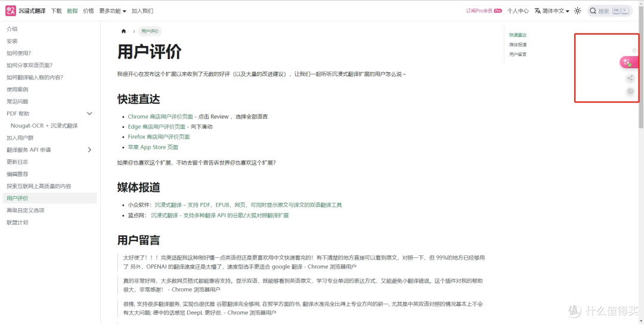Open the 小众软件 article link about PDF、EPUB
This screenshot has width=644, height=324.
248,205
